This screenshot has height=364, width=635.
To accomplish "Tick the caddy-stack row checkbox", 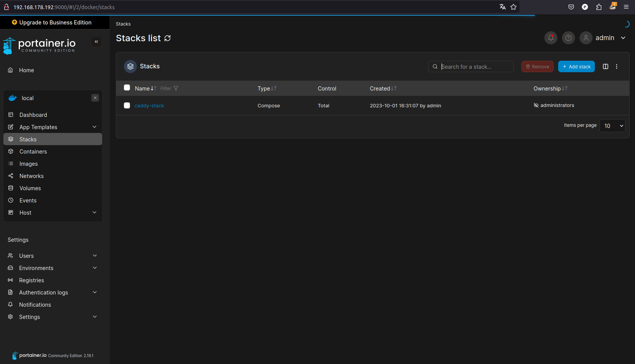I will 127,105.
